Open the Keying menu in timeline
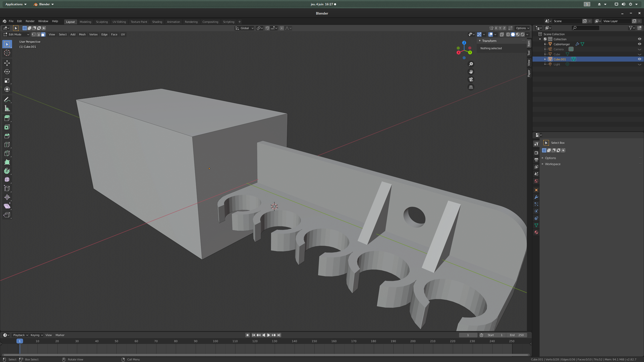Screen dimensions: 644x362 coord(36,335)
